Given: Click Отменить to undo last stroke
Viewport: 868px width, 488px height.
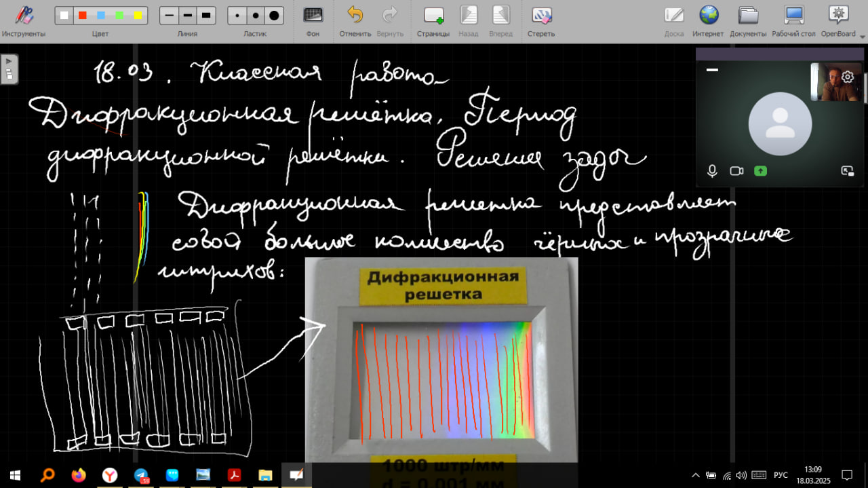Looking at the screenshot, I should [355, 20].
